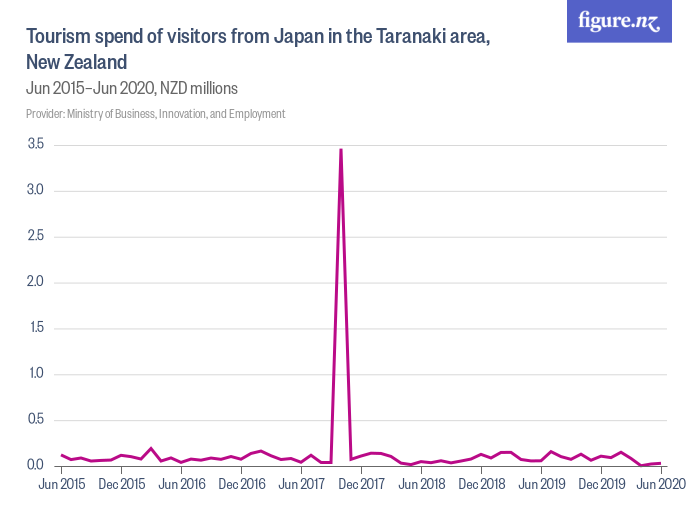This screenshot has height=525, width=700.
Task: Click the Dec 2015 x-axis label
Action: pos(122,484)
